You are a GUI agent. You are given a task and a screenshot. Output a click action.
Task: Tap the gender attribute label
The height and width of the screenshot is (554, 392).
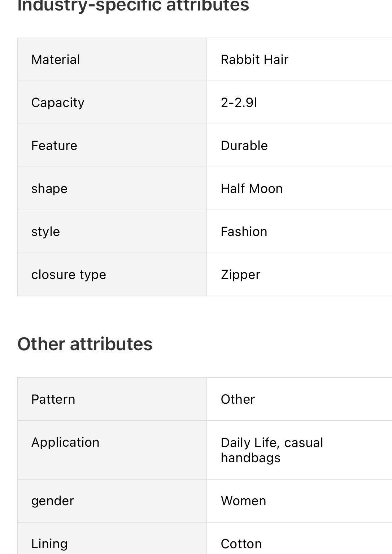point(53,501)
